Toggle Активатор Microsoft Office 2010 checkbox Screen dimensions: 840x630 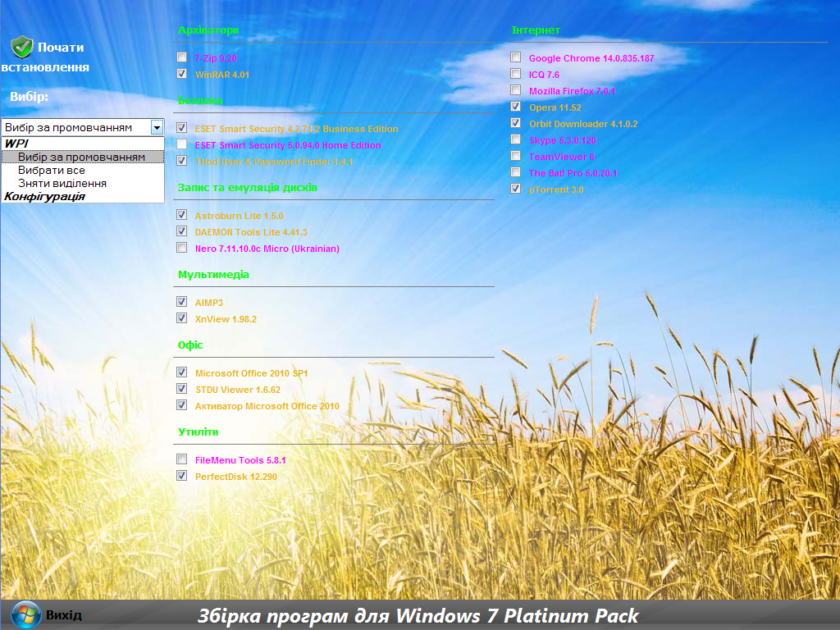tap(181, 405)
